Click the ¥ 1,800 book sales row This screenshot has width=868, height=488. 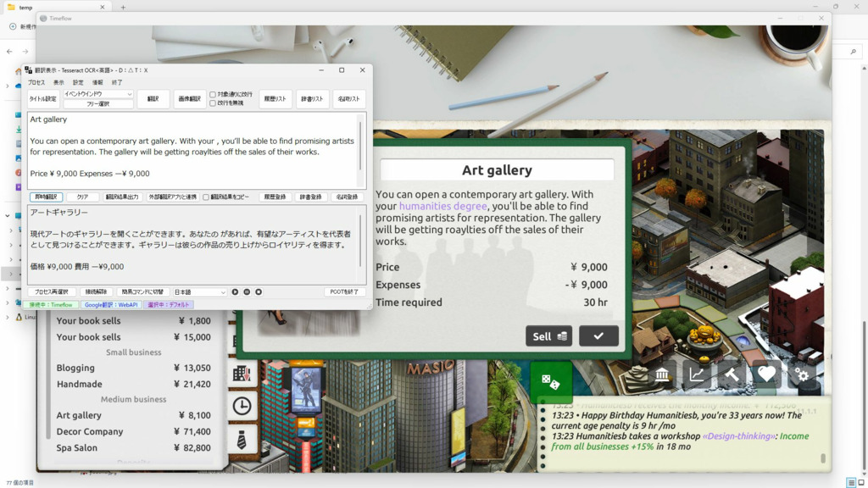[133, 321]
